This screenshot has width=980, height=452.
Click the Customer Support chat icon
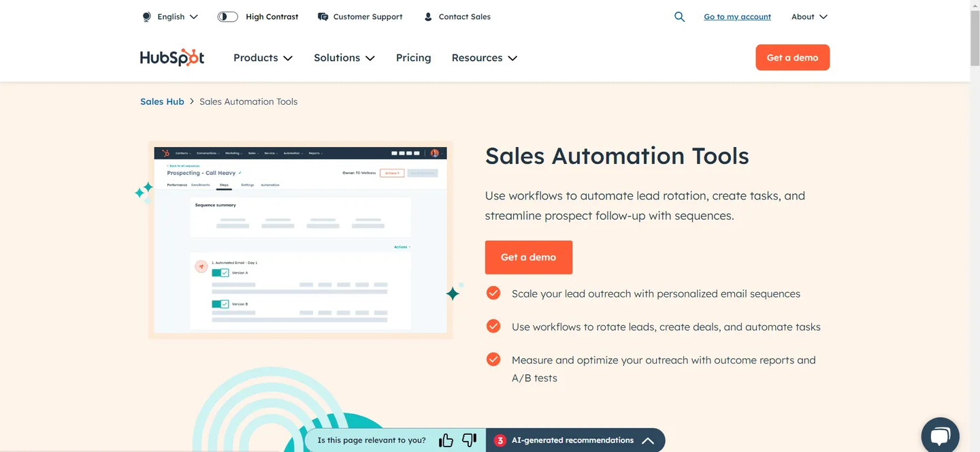(323, 16)
